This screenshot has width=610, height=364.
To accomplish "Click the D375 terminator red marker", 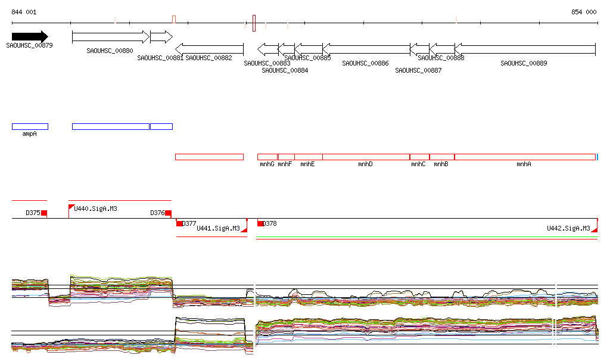I will click(x=44, y=213).
